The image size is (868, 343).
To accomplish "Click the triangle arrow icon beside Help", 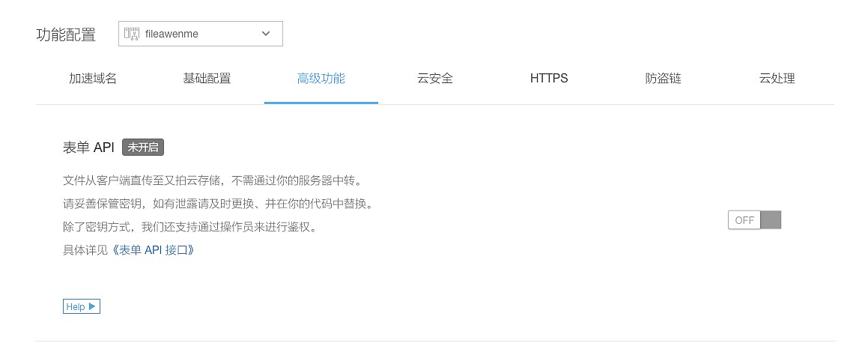I will 92,306.
